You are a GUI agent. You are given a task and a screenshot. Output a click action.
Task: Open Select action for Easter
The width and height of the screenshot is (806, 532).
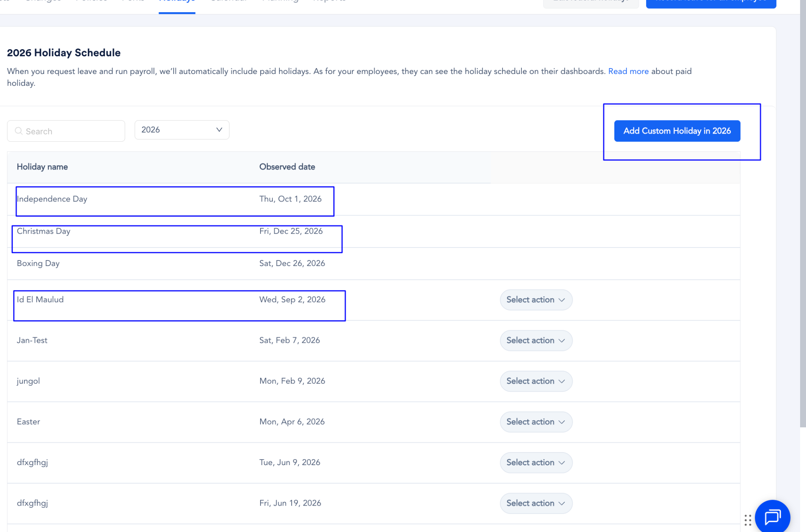[x=536, y=422]
